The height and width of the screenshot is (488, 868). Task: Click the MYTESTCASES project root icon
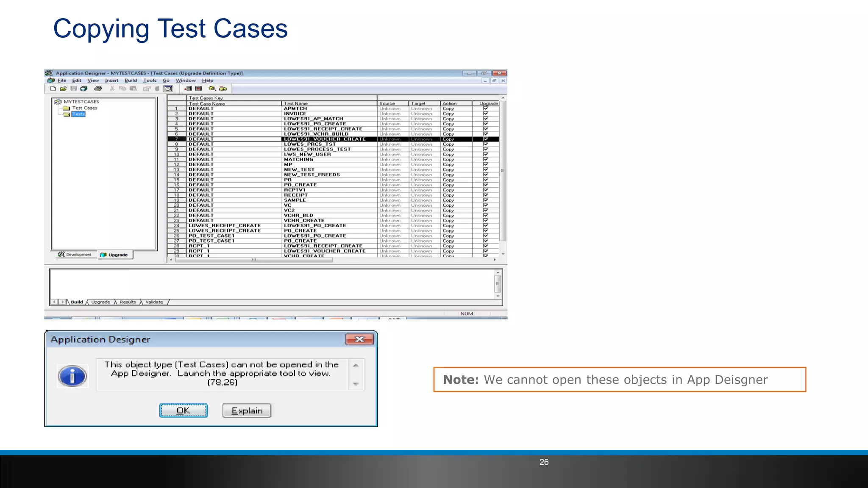58,102
